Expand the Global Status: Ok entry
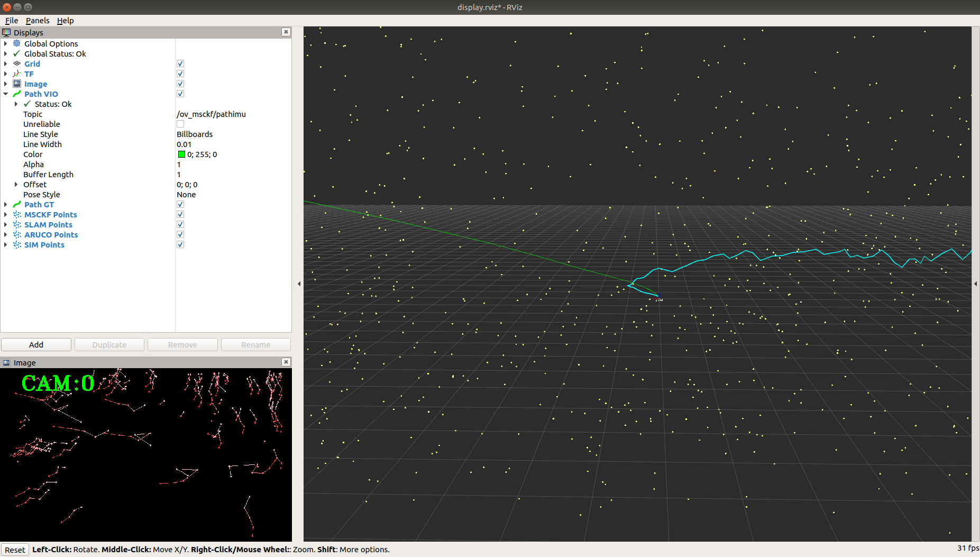The width and height of the screenshot is (980, 557). coord(5,53)
